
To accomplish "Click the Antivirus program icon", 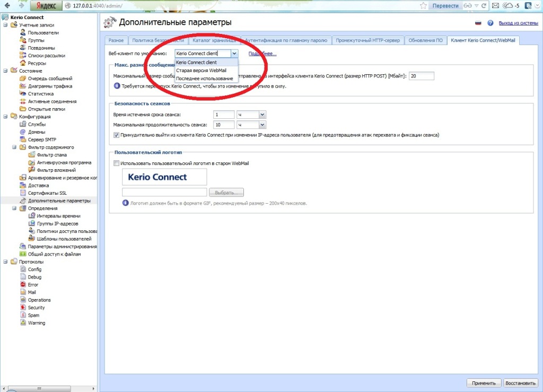I will (31, 162).
